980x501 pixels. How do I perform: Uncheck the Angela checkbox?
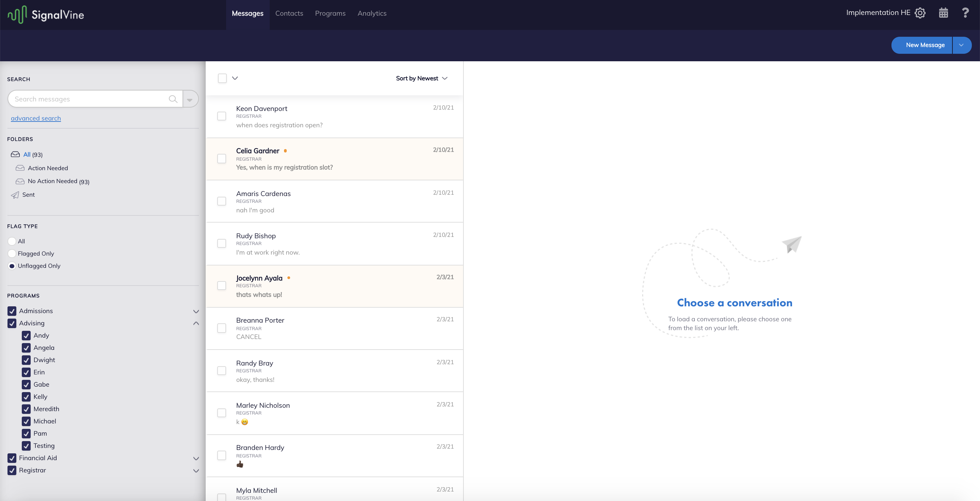coord(26,348)
